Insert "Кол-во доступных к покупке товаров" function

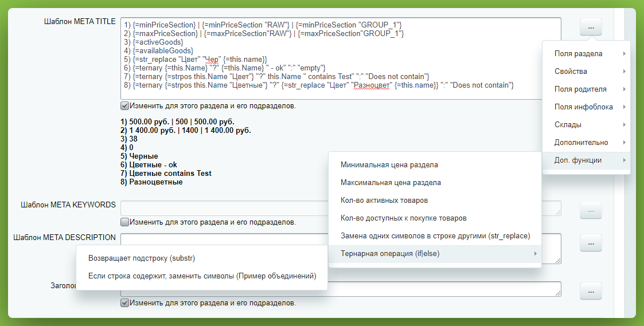tap(435, 218)
